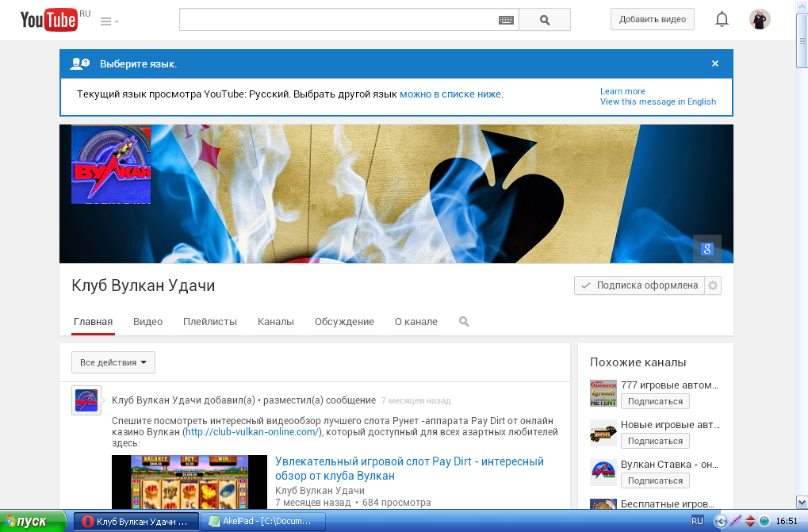Viewport: 808px width, 532px height.
Task: Open the Pay Dirt video thumbnail
Action: [190, 482]
